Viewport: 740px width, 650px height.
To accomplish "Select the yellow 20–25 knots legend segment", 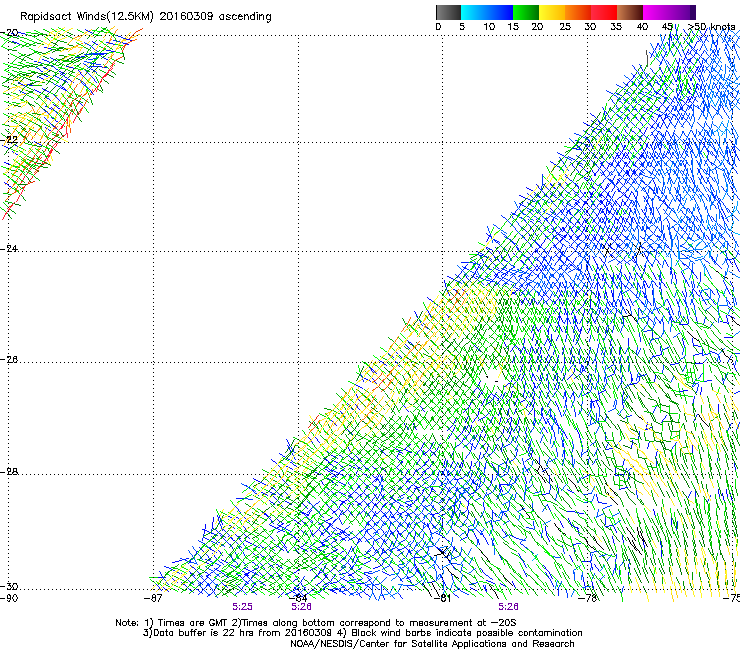I will click(x=552, y=12).
